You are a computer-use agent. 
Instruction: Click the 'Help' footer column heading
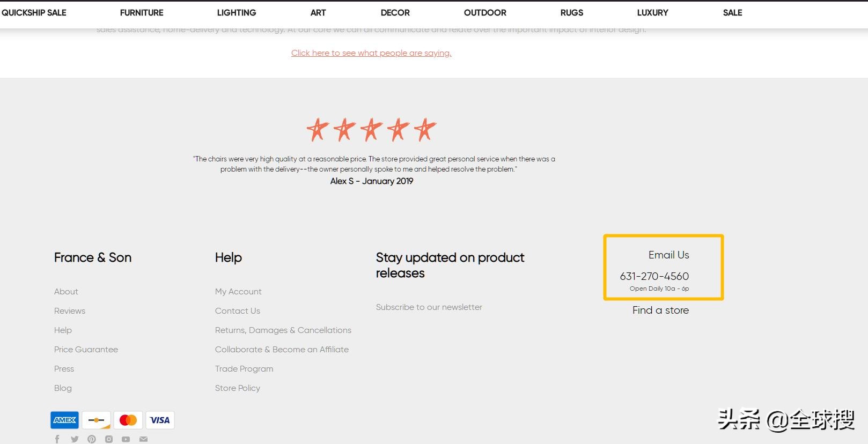[229, 257]
